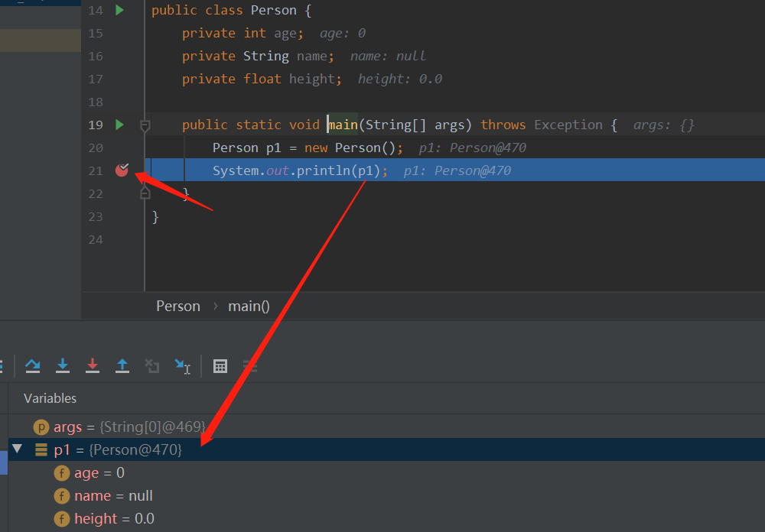Collapse the main method with its fold marker
765x532 pixels.
click(x=145, y=126)
